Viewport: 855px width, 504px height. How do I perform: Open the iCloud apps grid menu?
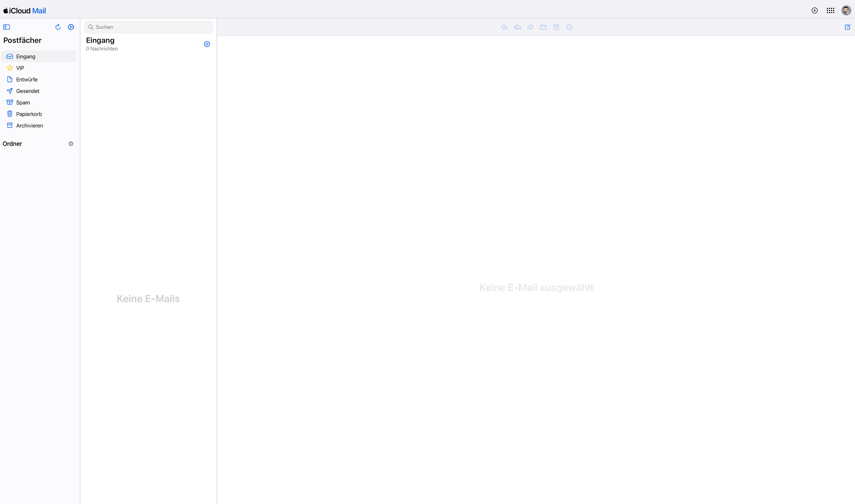(830, 10)
